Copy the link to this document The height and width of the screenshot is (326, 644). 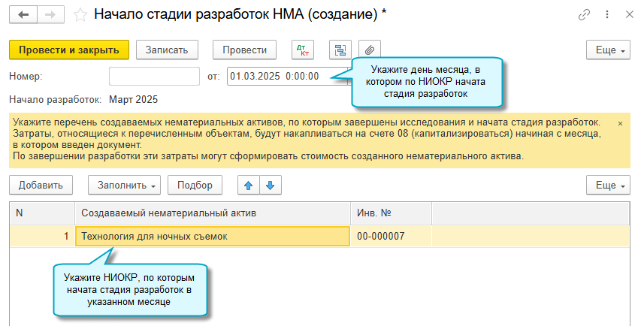click(584, 15)
